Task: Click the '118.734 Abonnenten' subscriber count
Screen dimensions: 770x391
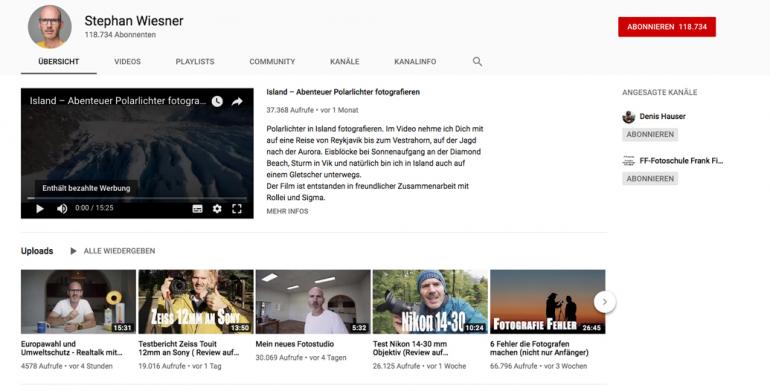Action: (x=120, y=35)
